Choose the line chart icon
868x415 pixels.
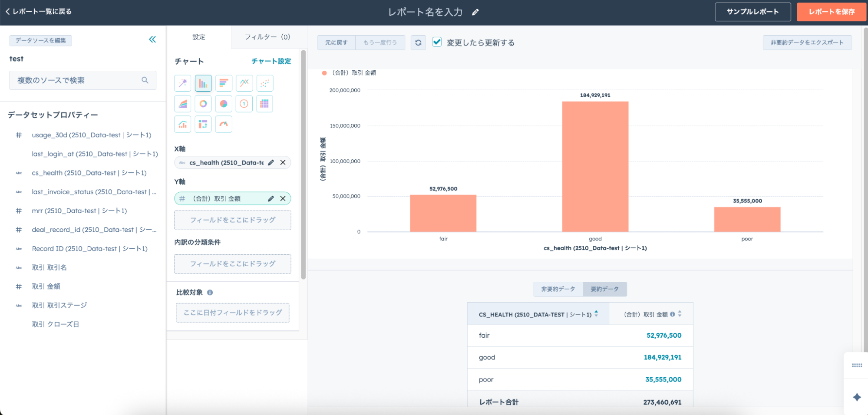coord(244,83)
